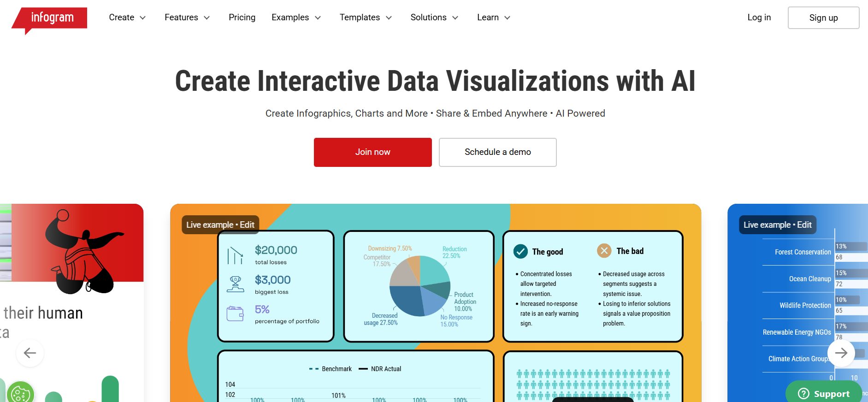Click the pie chart in the live example
This screenshot has height=402, width=868.
420,286
